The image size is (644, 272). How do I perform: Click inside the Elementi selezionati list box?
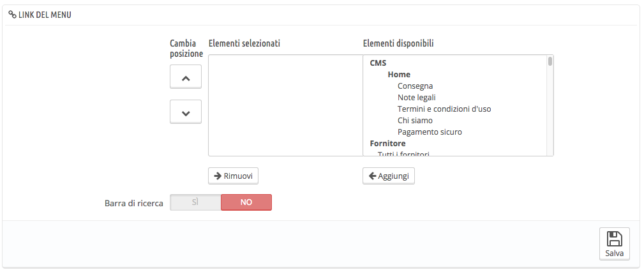pos(285,105)
